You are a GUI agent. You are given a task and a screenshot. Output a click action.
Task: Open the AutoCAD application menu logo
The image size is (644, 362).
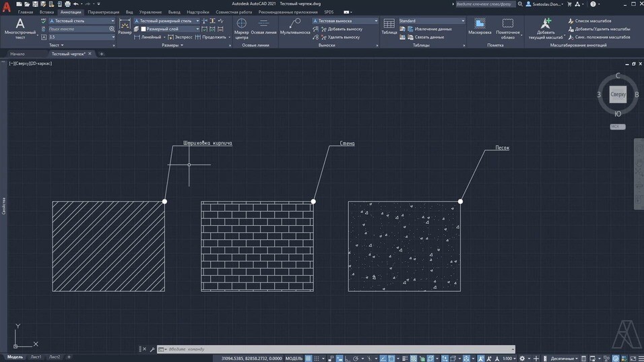(x=6, y=7)
